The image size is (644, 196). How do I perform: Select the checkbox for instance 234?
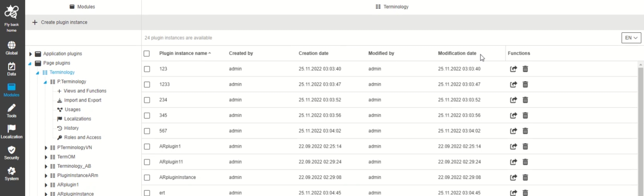147,100
